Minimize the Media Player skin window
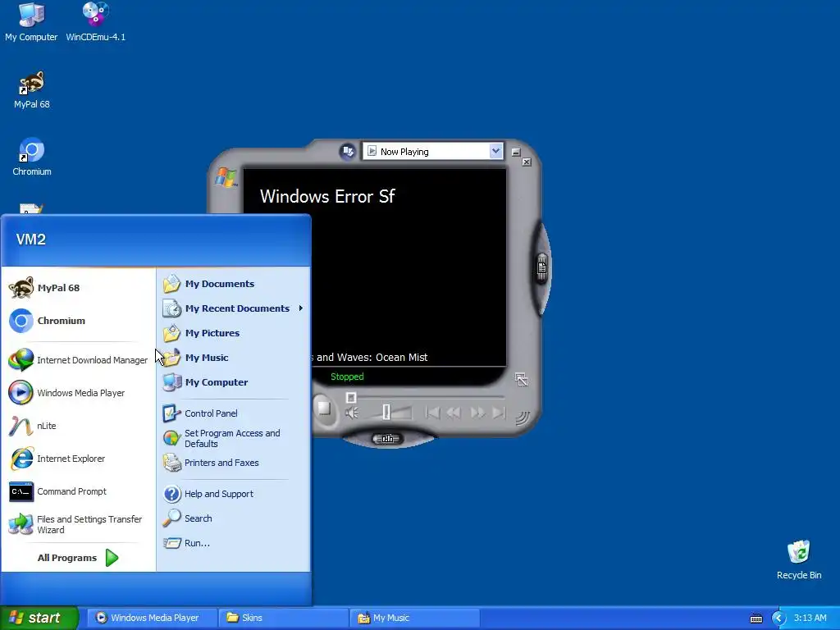Image resolution: width=840 pixels, height=630 pixels. pyautogui.click(x=515, y=152)
